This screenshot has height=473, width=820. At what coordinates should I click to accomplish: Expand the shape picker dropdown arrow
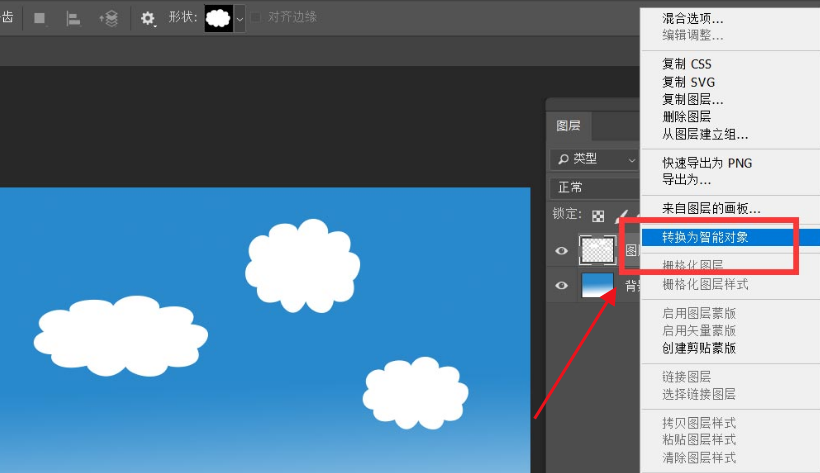coord(239,18)
